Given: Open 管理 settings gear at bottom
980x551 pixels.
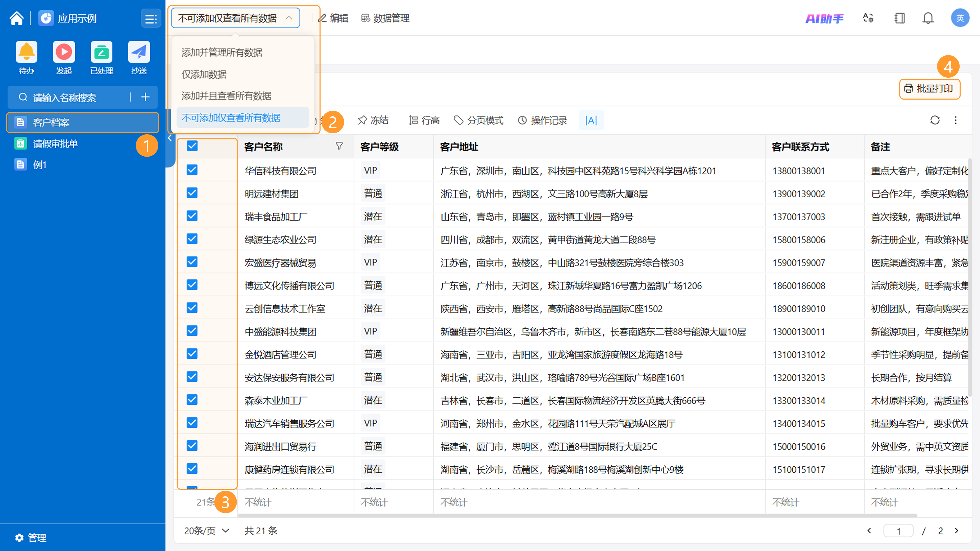Looking at the screenshot, I should [30, 537].
